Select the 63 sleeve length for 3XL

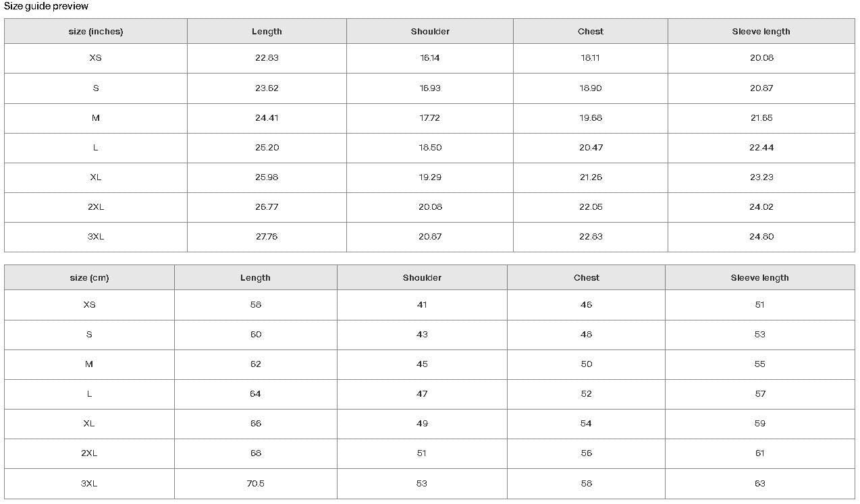760,484
